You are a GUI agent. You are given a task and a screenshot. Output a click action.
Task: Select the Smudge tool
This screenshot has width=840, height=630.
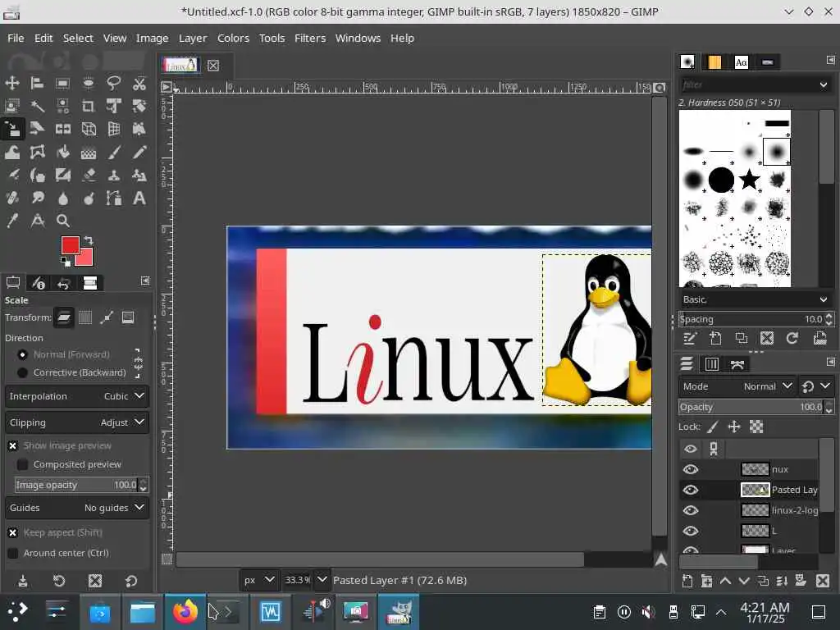click(x=37, y=199)
